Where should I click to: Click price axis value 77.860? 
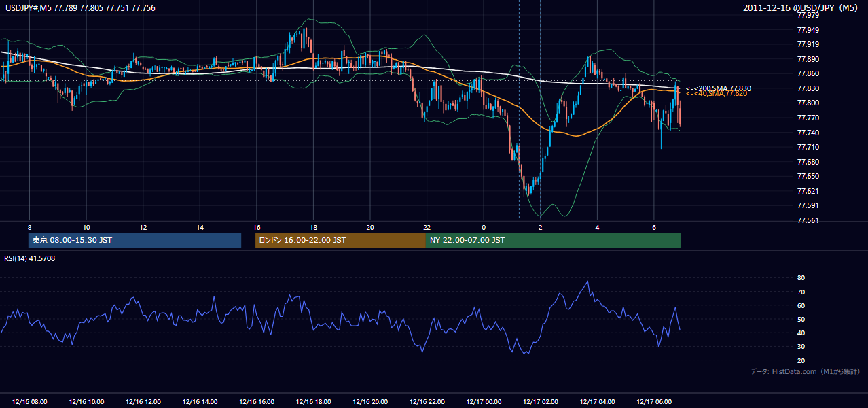[x=808, y=73]
